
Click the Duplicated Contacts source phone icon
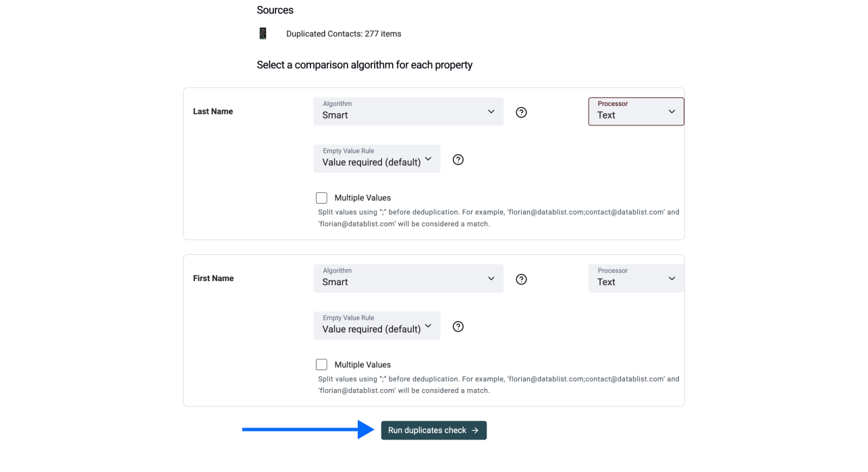[x=263, y=34]
